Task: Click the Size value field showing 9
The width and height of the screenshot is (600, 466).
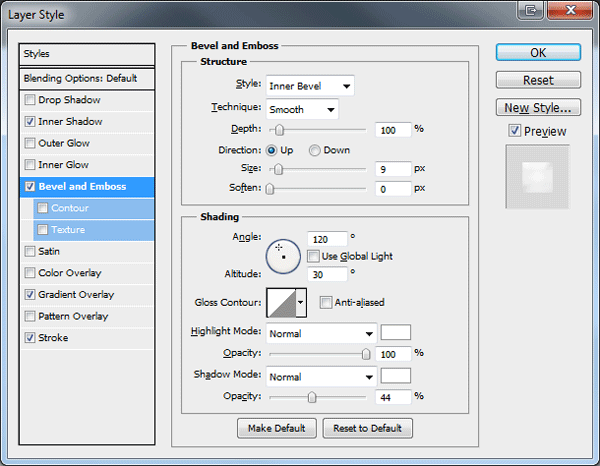Action: 393,169
